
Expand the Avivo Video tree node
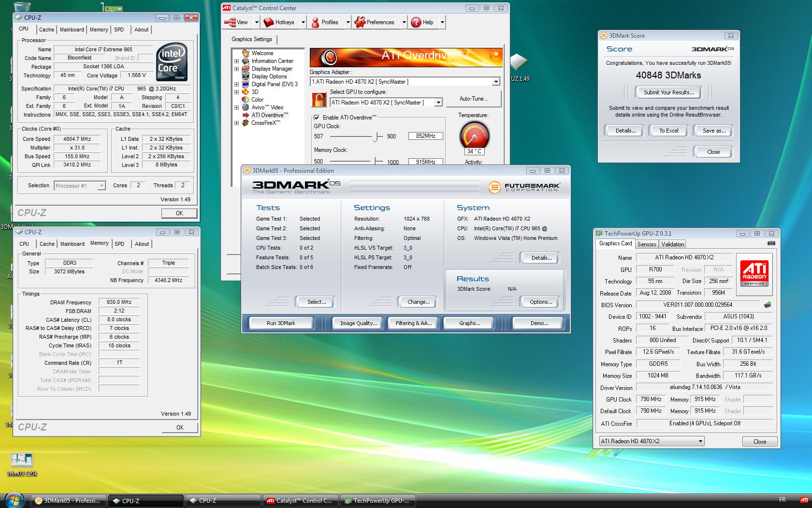(x=236, y=107)
